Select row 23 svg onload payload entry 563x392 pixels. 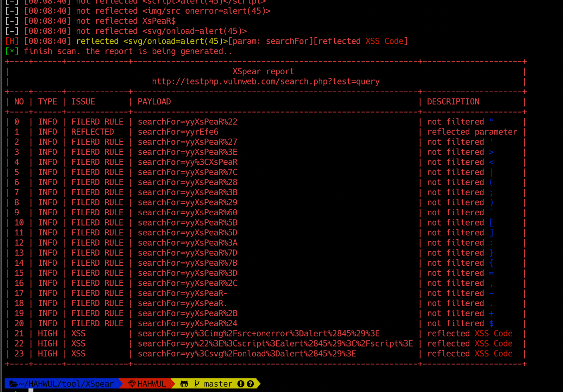246,354
